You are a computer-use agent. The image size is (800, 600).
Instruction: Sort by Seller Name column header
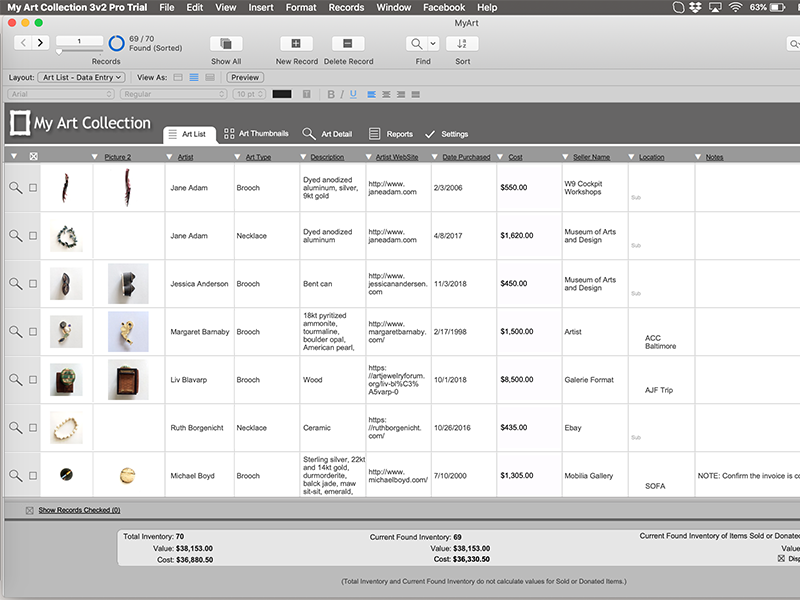click(591, 157)
